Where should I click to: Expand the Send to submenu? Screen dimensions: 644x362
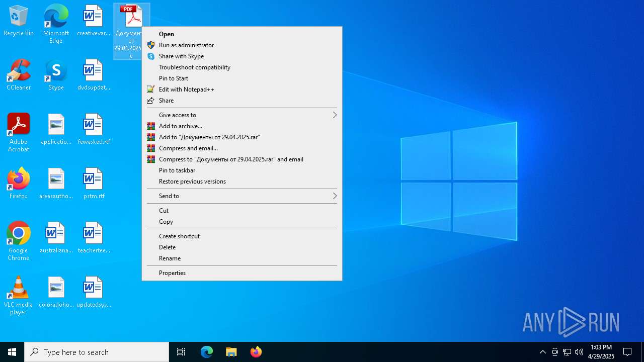pyautogui.click(x=242, y=196)
